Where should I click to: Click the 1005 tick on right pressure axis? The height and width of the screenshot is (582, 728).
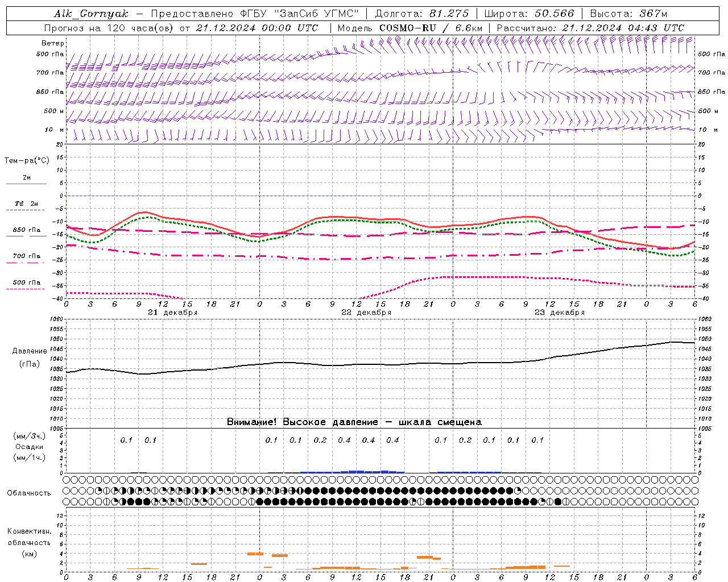click(x=704, y=428)
